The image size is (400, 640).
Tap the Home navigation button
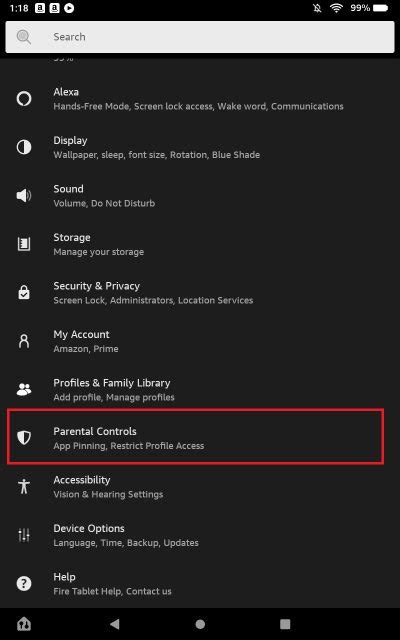click(x=24, y=624)
